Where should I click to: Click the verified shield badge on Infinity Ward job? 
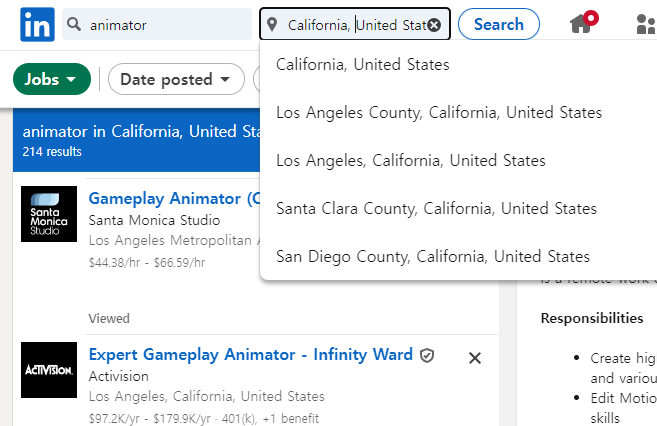pyautogui.click(x=427, y=355)
